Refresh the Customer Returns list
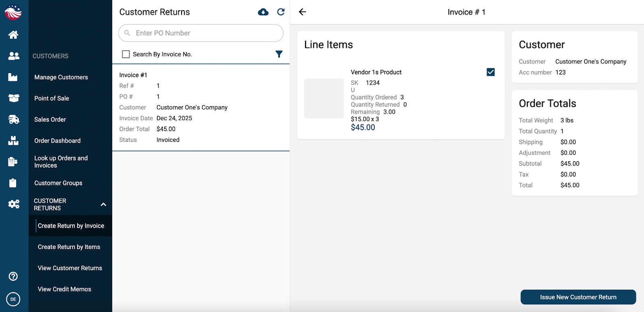 tap(281, 12)
